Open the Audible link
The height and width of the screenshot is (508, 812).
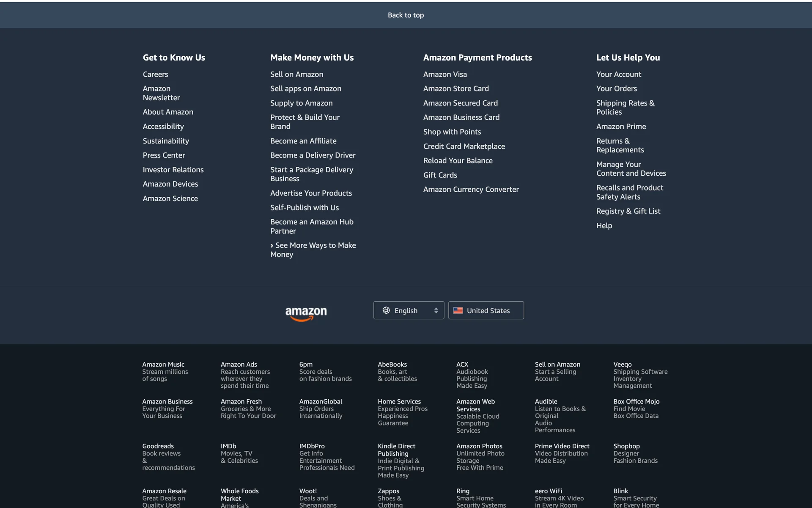point(546,401)
